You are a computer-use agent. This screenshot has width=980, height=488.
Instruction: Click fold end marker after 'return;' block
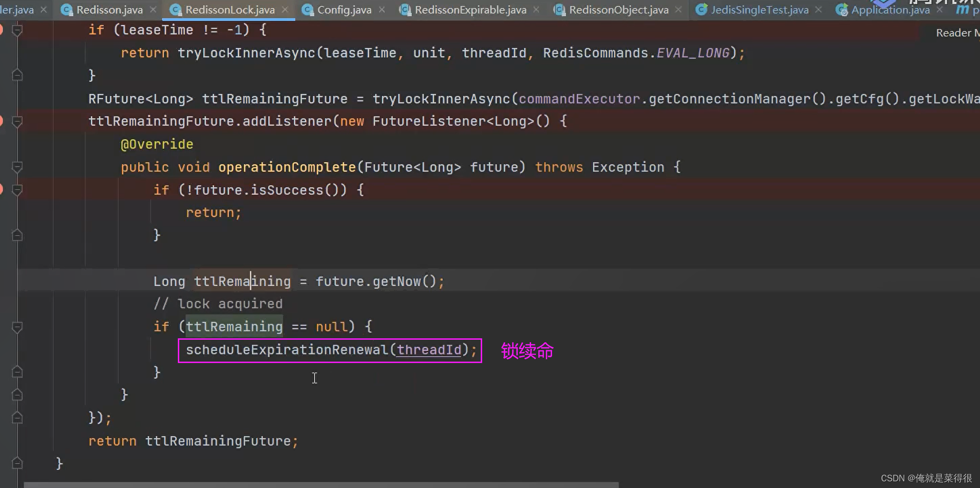(x=17, y=235)
